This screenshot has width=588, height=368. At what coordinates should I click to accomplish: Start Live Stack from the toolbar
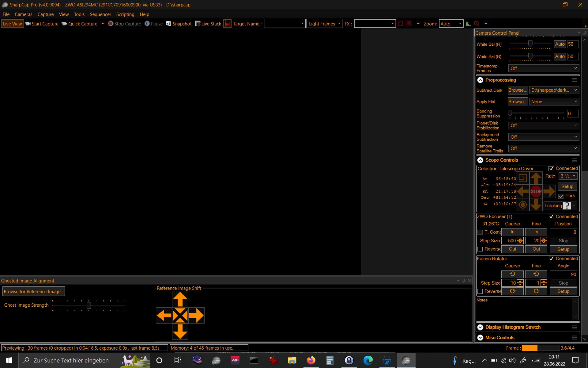(x=208, y=24)
